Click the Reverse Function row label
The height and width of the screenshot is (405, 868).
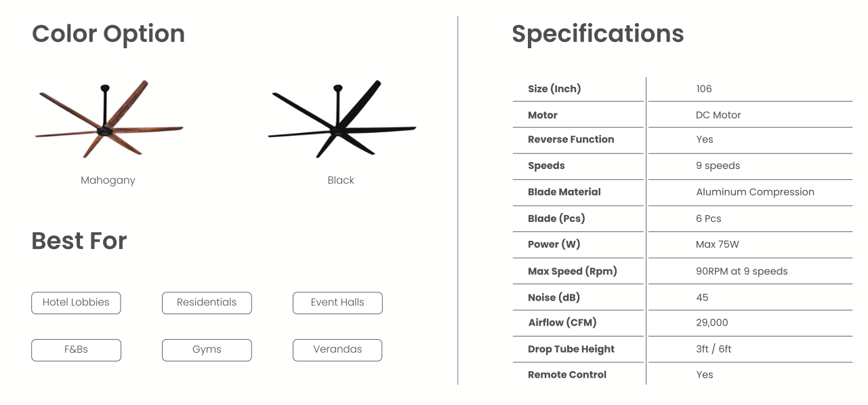pos(571,140)
